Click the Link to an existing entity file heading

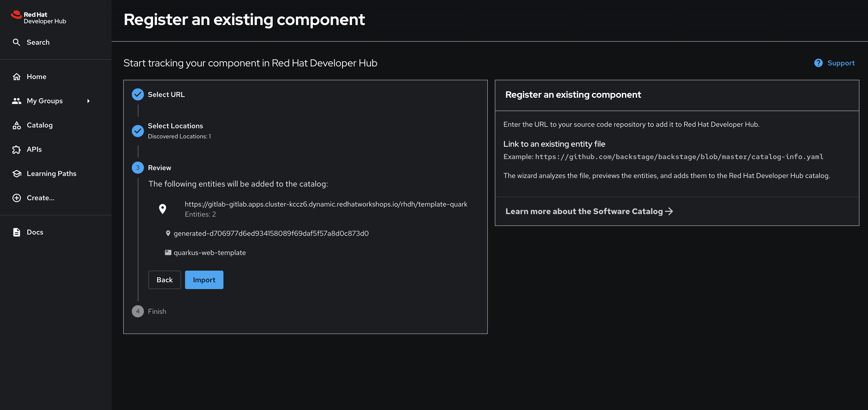554,144
